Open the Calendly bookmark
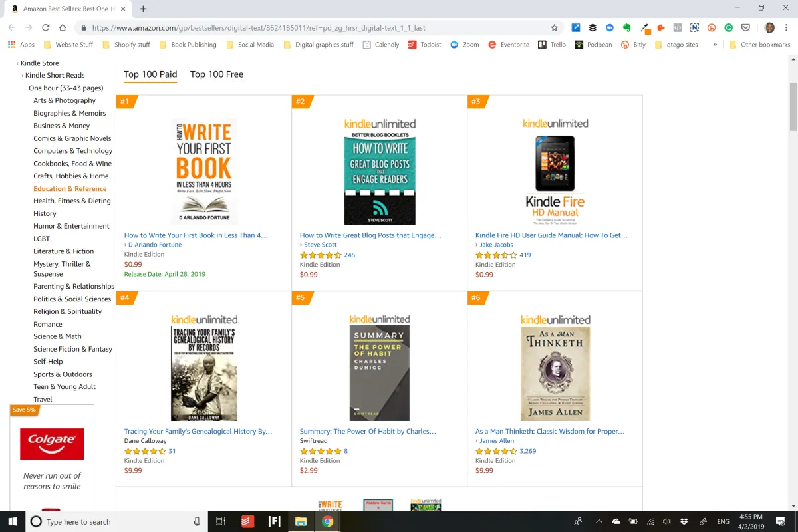The image size is (798, 532). (381, 45)
